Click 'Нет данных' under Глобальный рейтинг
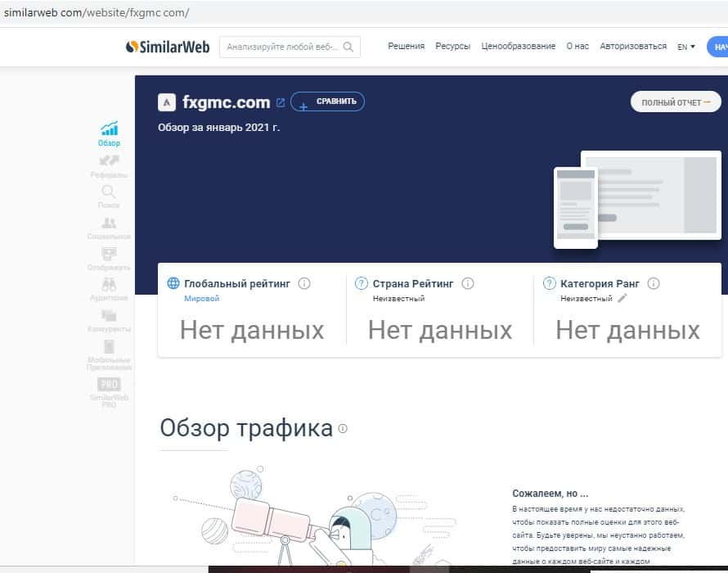728x573 pixels. pyautogui.click(x=252, y=331)
